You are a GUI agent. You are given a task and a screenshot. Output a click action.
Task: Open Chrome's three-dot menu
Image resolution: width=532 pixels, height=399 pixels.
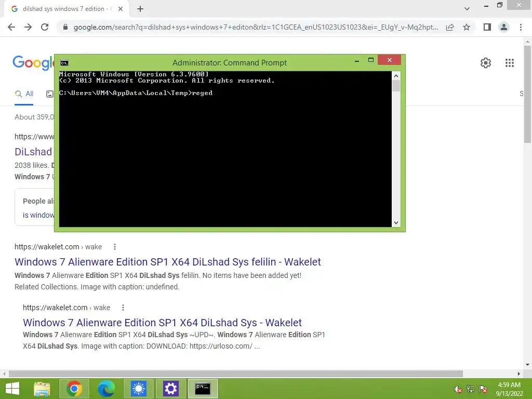pos(521,27)
